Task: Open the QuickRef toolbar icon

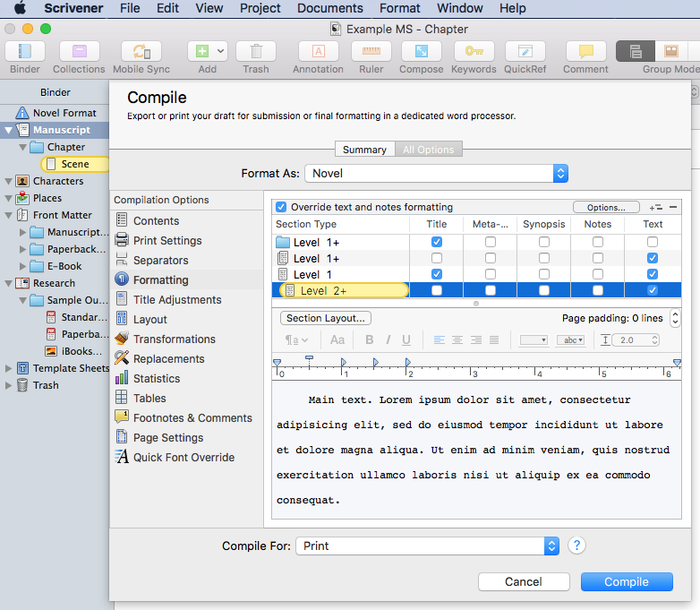Action: click(525, 51)
